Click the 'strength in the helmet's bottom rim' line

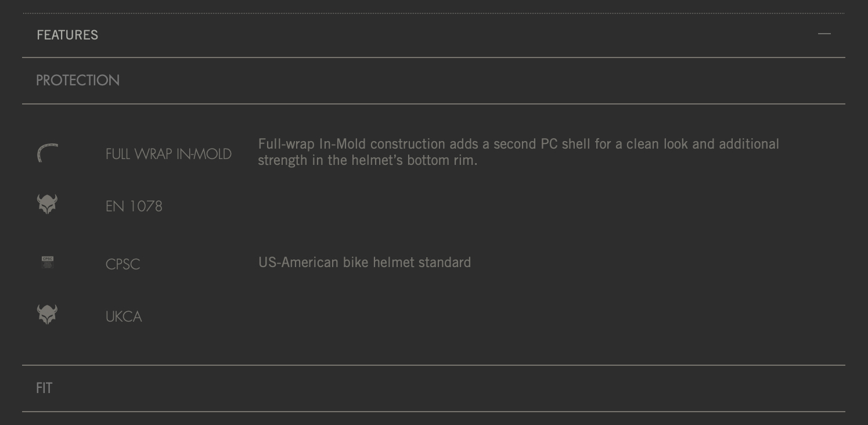[x=368, y=160]
